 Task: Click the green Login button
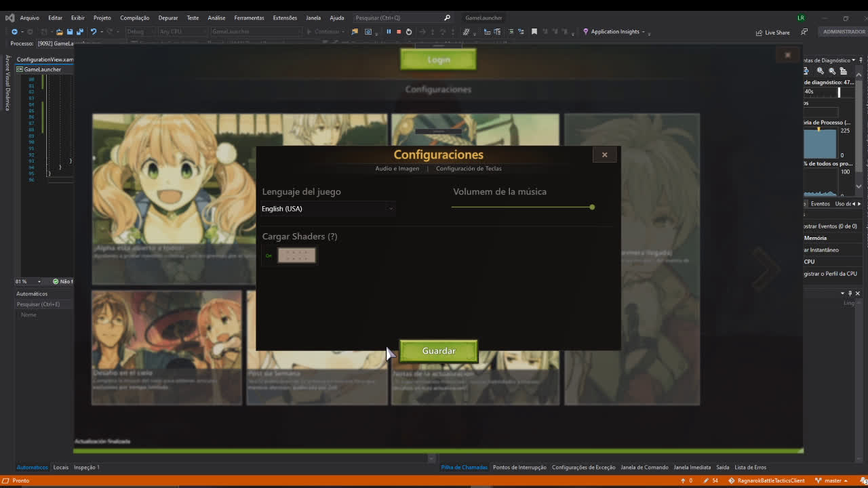pos(438,60)
